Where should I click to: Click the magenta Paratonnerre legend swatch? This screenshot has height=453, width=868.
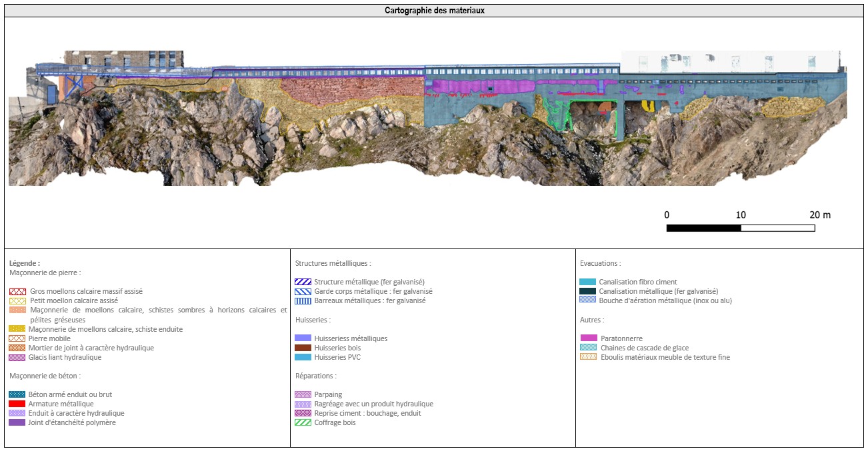pyautogui.click(x=588, y=338)
